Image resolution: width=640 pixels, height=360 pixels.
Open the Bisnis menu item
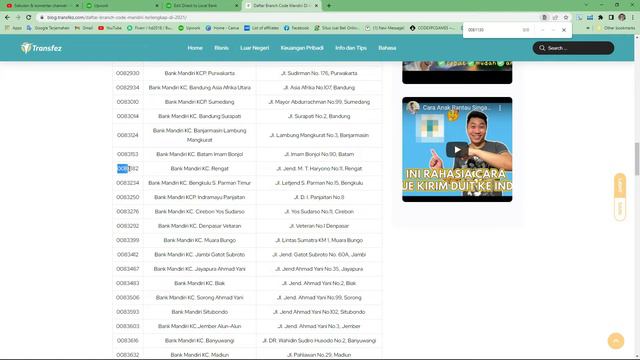click(x=221, y=48)
